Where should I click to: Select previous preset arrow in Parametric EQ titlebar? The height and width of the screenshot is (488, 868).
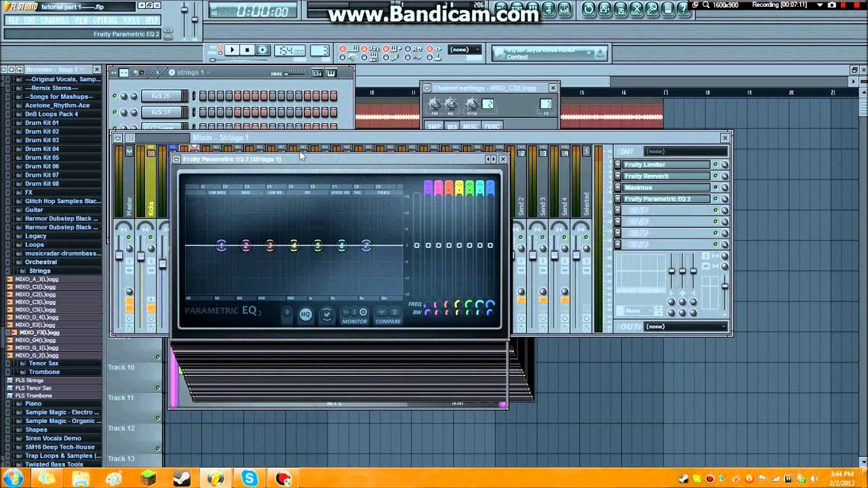tap(488, 159)
